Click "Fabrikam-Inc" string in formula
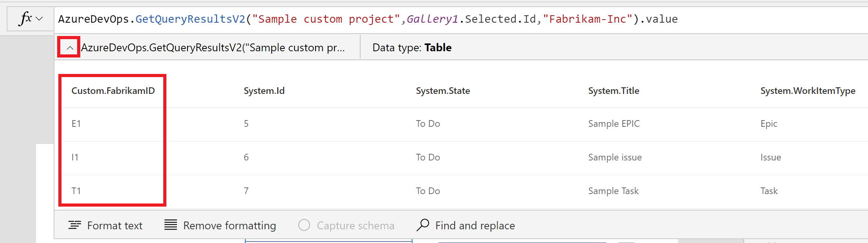 coord(588,19)
